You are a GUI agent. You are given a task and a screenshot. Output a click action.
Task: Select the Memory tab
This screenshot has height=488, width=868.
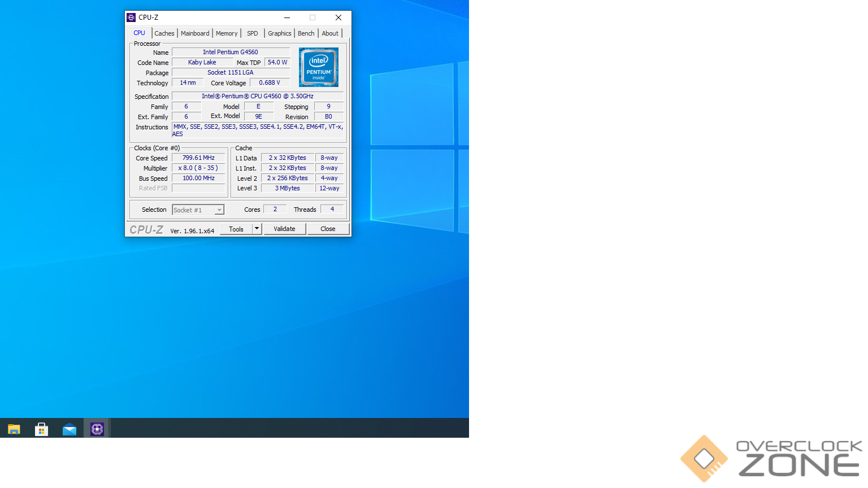tap(227, 33)
